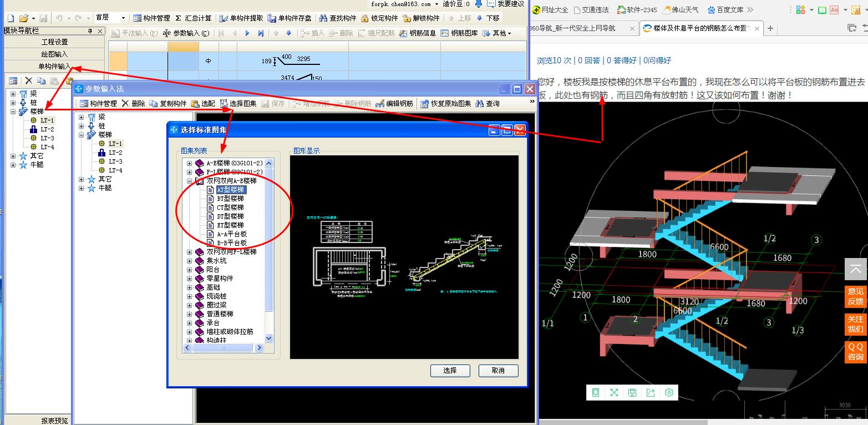Viewport: 868px width, 425px height.
Task: Click back-to-top arrow on web page
Action: [855, 270]
